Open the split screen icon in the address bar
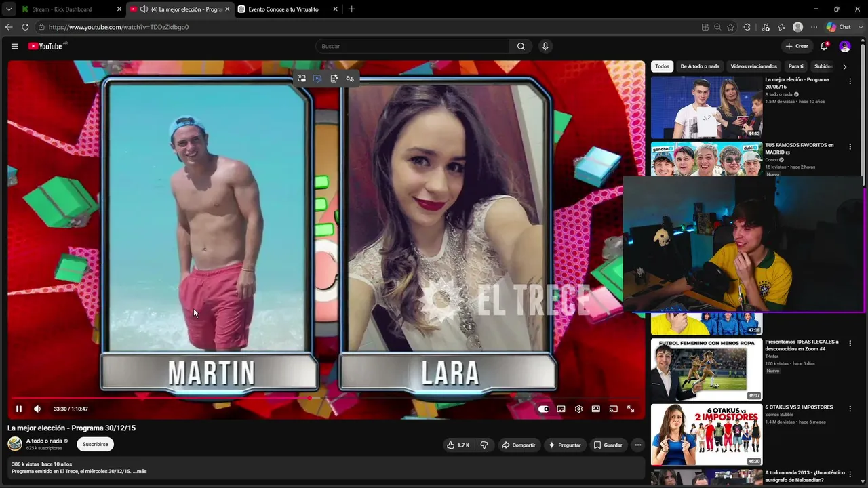Image resolution: width=868 pixels, height=488 pixels. (x=705, y=27)
